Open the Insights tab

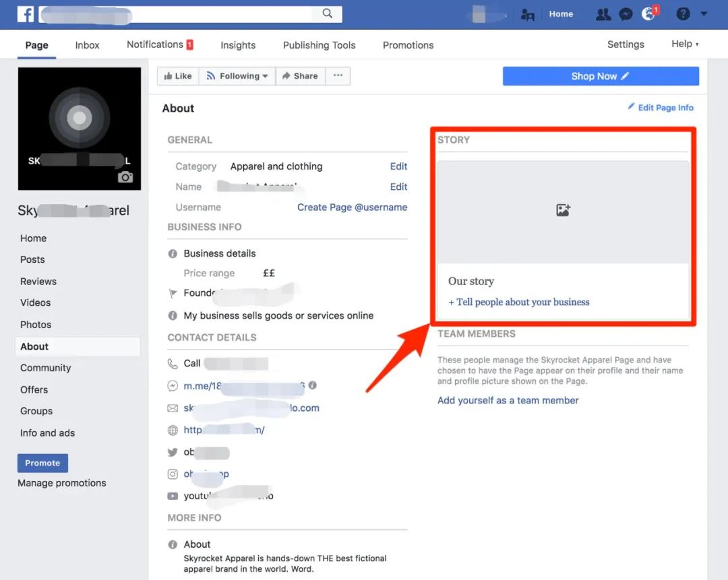pyautogui.click(x=238, y=45)
